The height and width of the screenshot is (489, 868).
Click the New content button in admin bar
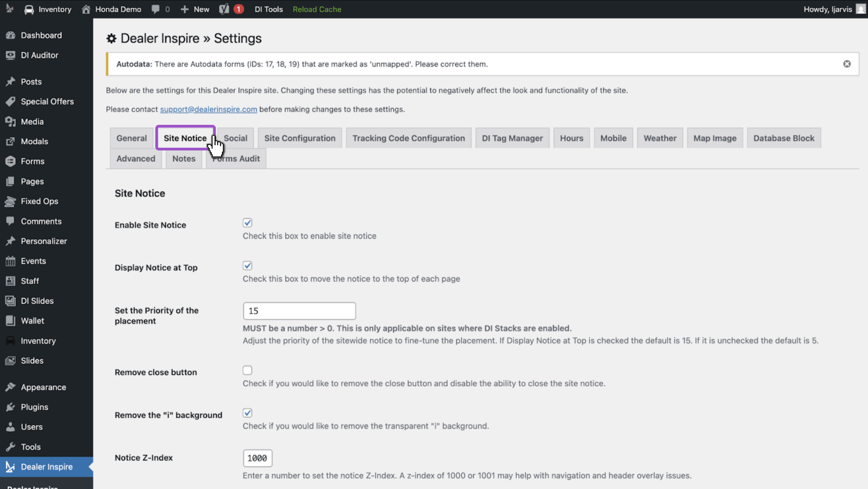(x=195, y=9)
